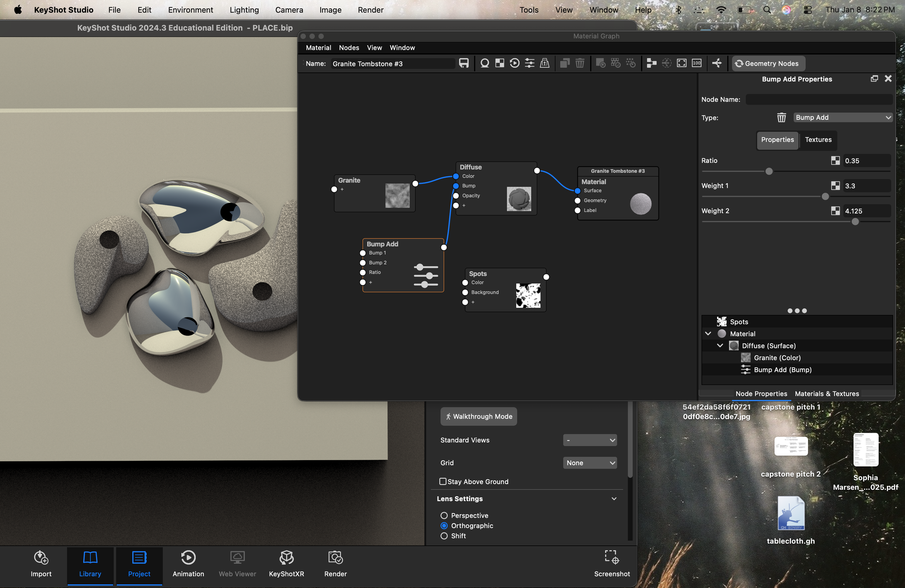Click the zoom to fit graph icon

tap(681, 63)
